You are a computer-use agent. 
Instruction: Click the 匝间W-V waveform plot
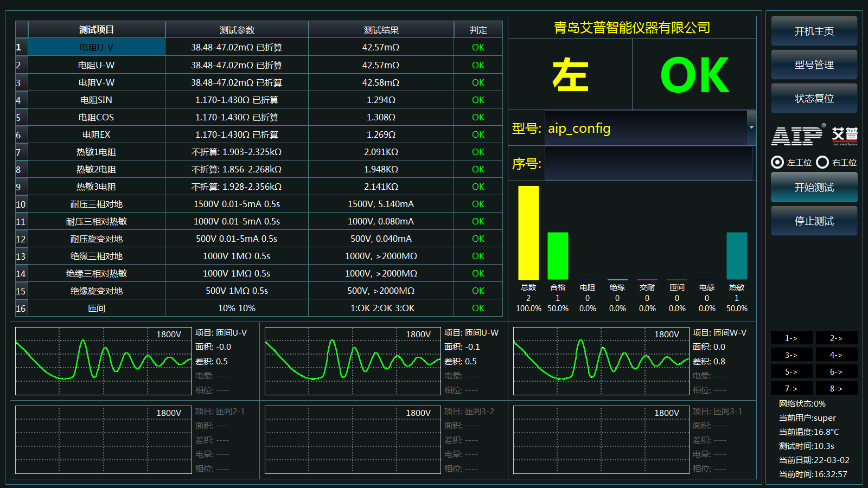pos(600,361)
